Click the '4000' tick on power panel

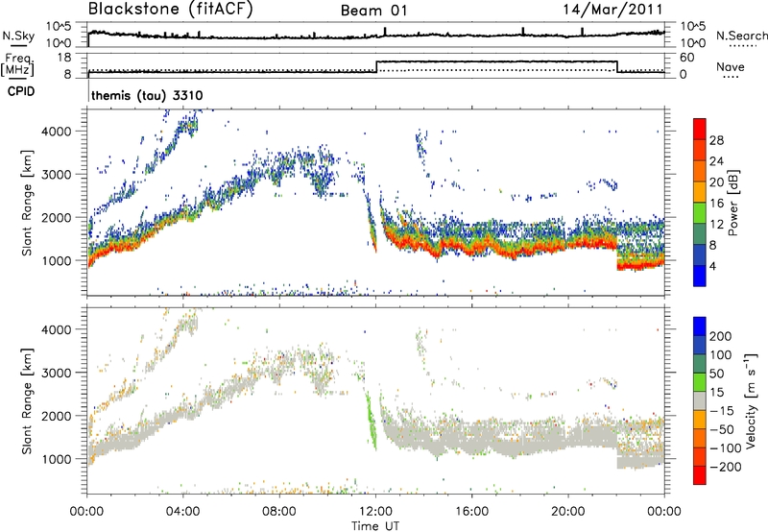[57, 132]
